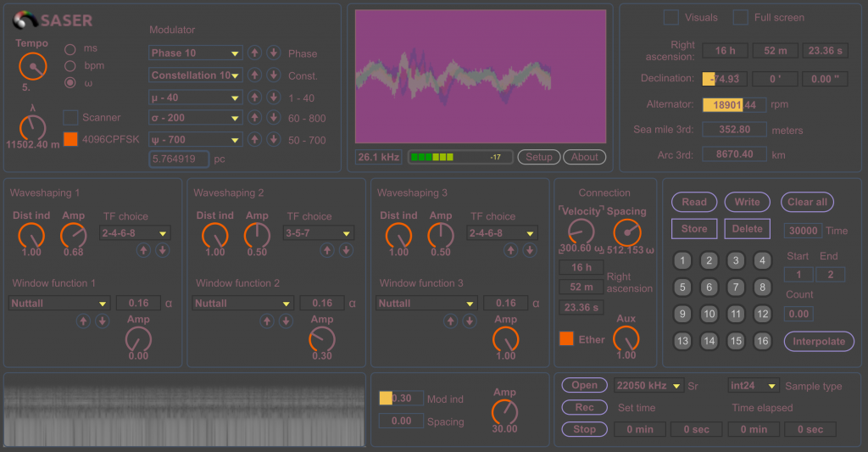Select the bpm radio button
This screenshot has height=452, width=868.
pos(70,65)
